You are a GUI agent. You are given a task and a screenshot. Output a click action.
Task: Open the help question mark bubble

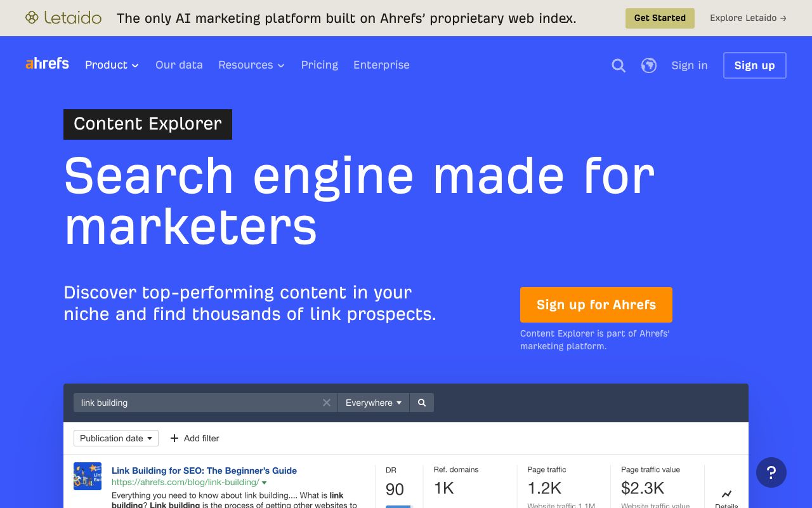(x=771, y=472)
